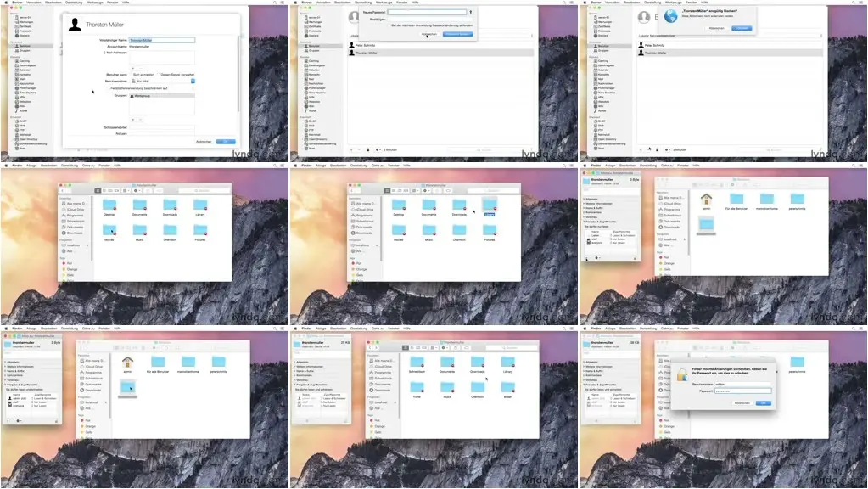This screenshot has height=489, width=868.
Task: Open the Ablage menu above the Filme-folder Finder window
Action: (x=321, y=328)
